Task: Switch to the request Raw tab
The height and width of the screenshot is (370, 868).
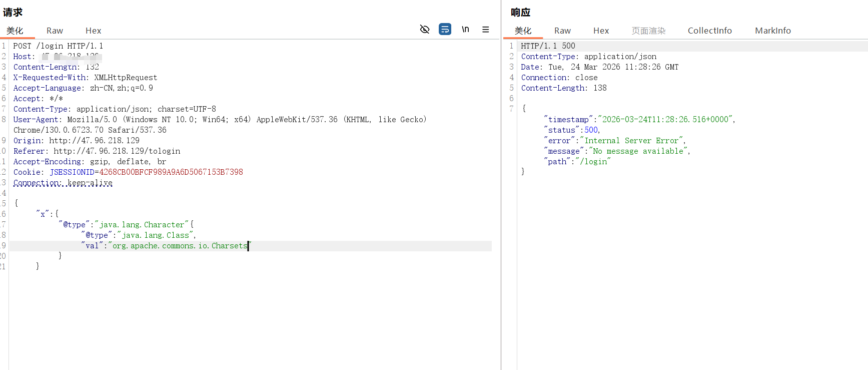Action: [x=55, y=31]
